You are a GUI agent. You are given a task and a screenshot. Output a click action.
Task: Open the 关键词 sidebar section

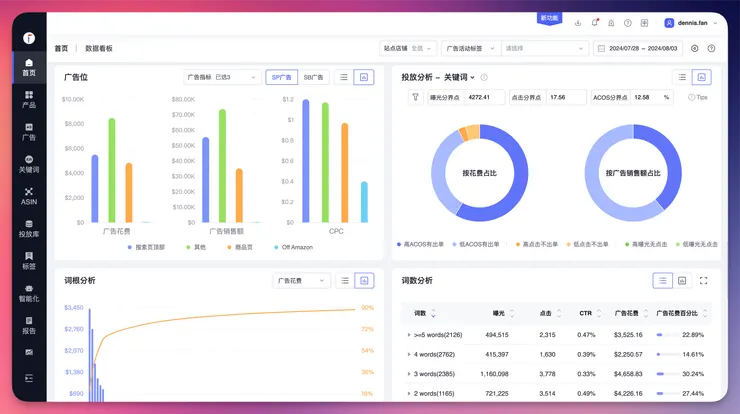[29, 164]
